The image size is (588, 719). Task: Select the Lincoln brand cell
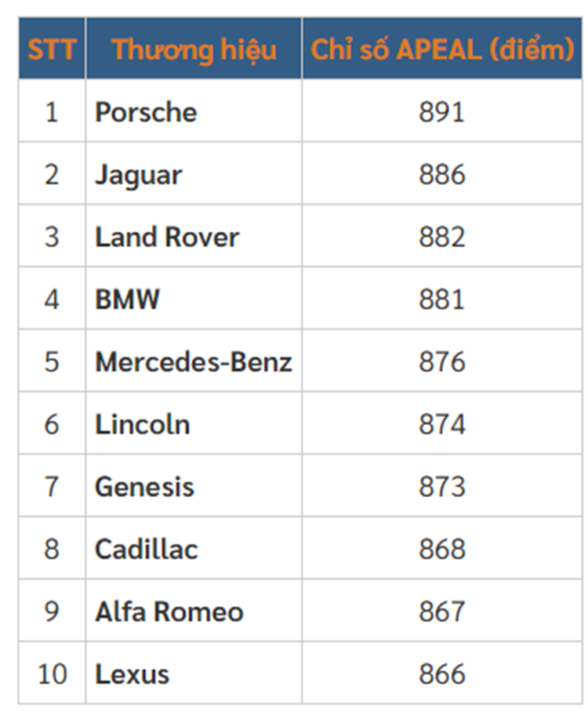142,424
